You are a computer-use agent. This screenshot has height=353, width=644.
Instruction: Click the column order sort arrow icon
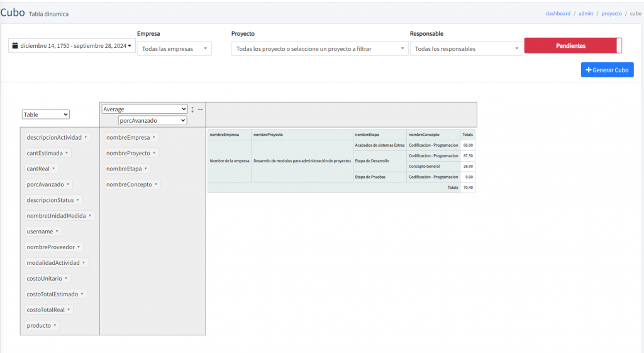point(200,109)
